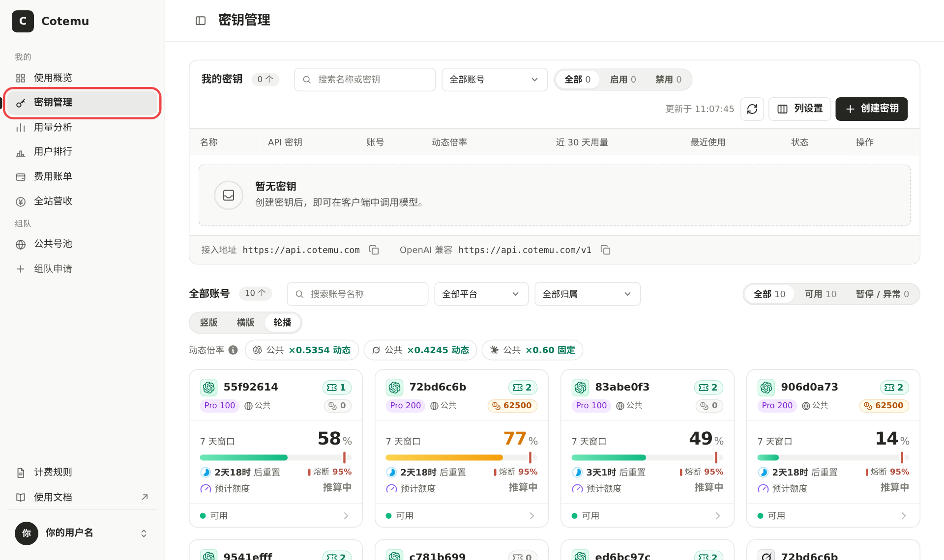Open 公共号池 in sidebar
Screen dimensions: 944x560
[82, 244]
